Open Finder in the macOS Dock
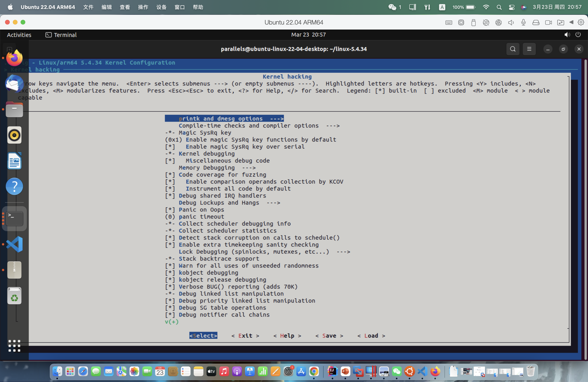This screenshot has width=588, height=382. tap(57, 371)
